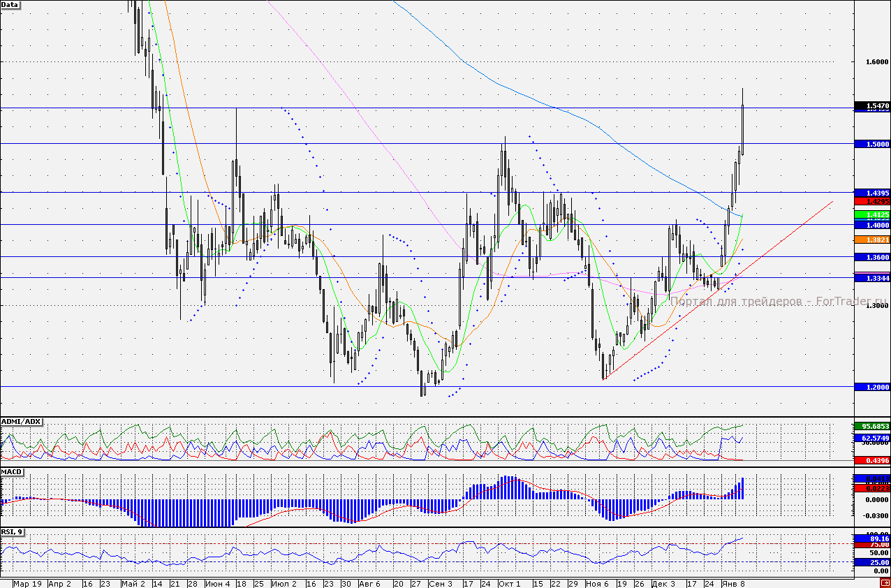Select the ADMI/ADX indicator label
The image size is (891, 588).
22,422
